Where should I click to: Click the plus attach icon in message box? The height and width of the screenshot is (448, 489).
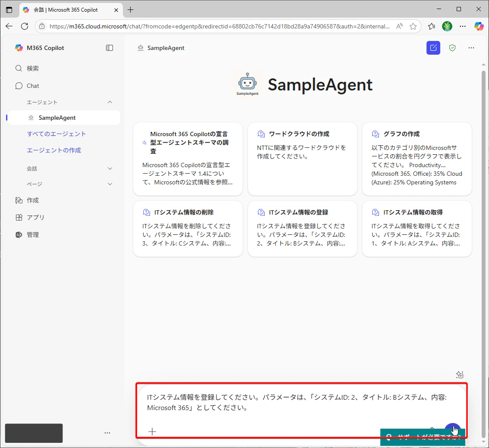tap(152, 432)
